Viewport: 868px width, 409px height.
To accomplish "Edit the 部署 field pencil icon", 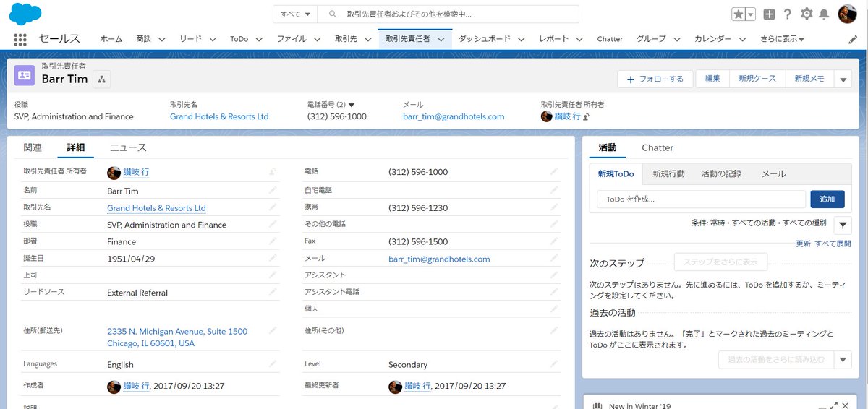I will pos(273,241).
